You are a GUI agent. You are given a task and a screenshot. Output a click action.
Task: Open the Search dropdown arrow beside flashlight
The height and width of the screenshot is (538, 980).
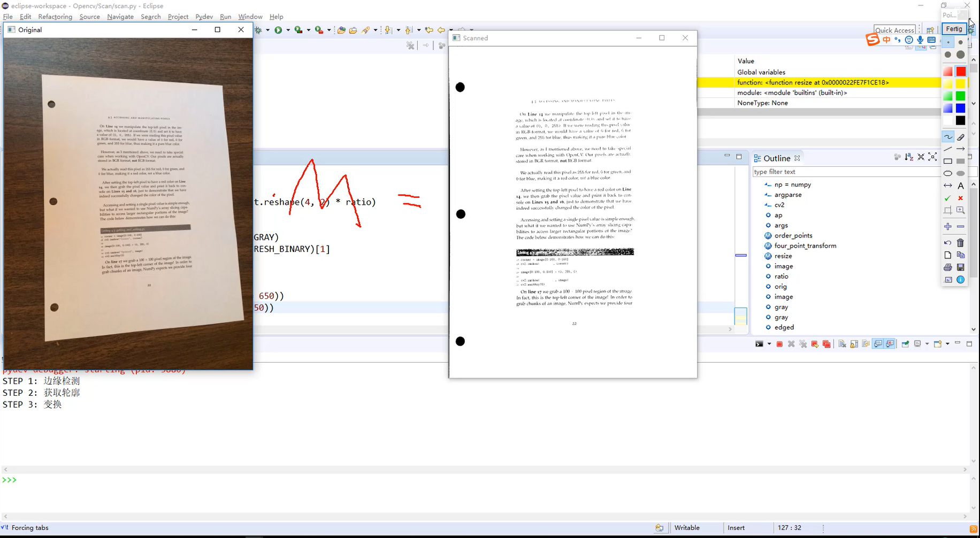coord(376,30)
